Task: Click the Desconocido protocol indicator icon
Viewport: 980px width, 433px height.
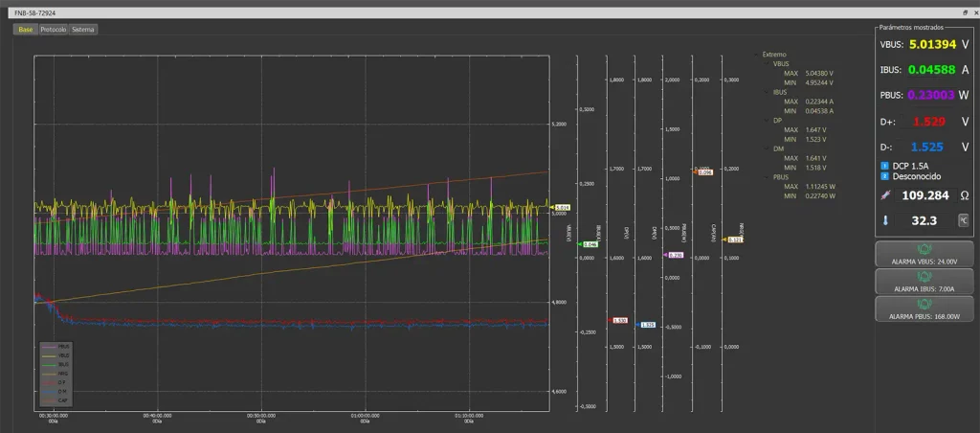Action: tap(884, 176)
